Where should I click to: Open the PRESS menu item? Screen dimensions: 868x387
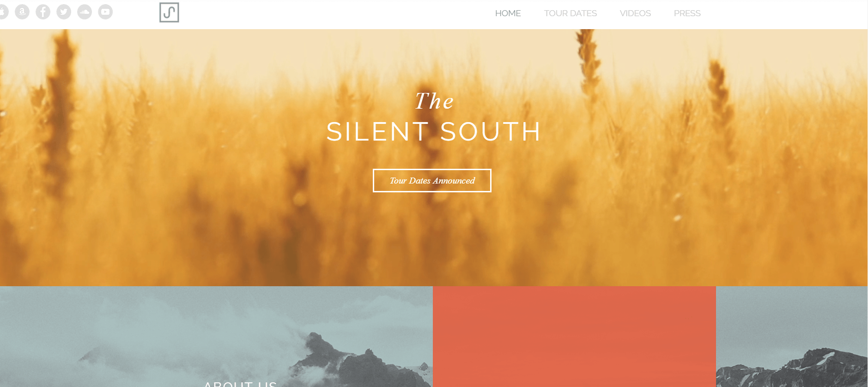pyautogui.click(x=687, y=13)
